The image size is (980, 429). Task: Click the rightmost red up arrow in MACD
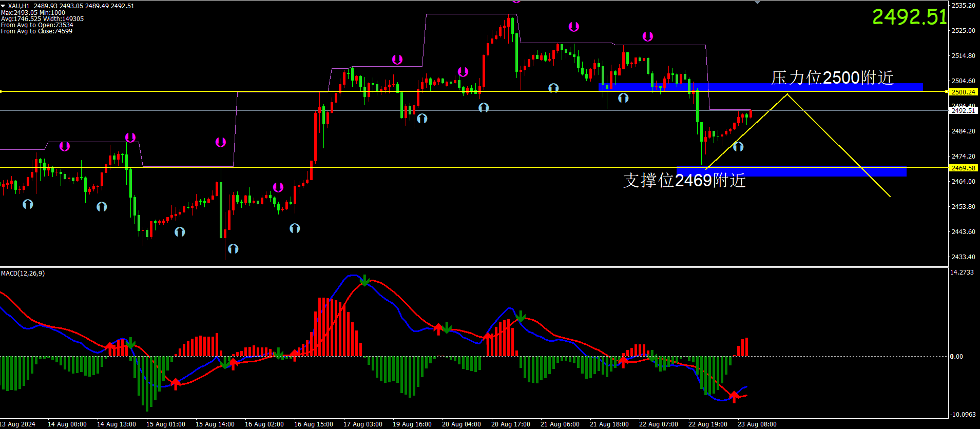(734, 396)
